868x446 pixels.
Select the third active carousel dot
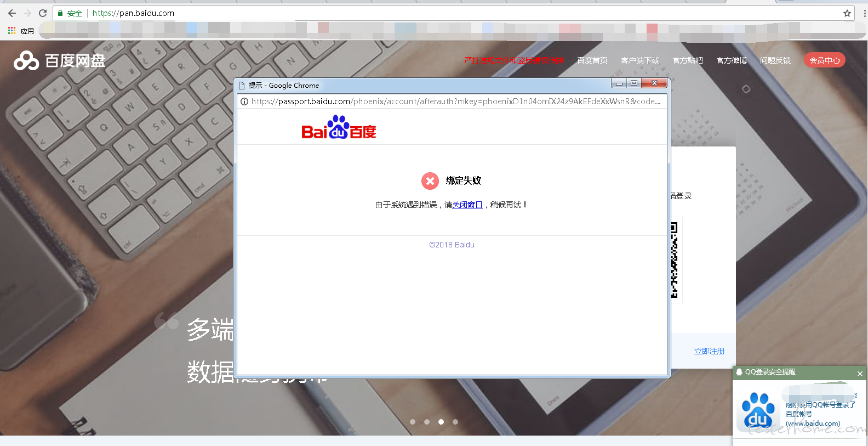click(x=441, y=422)
